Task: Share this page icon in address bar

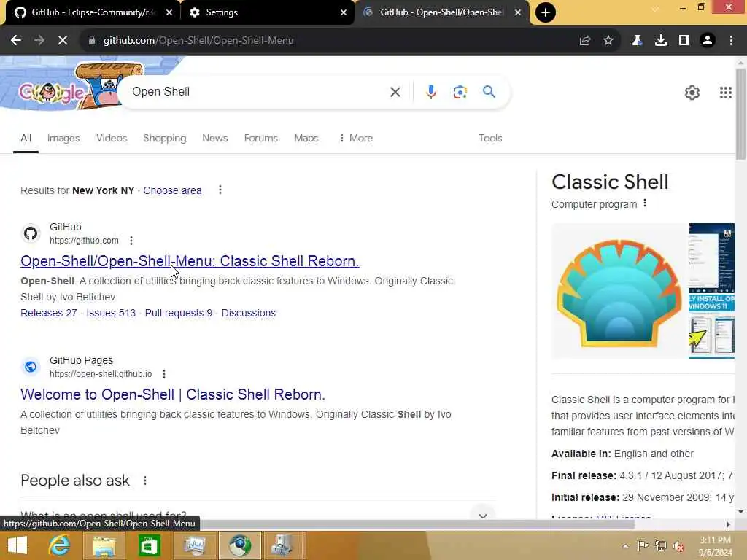Action: (x=585, y=41)
